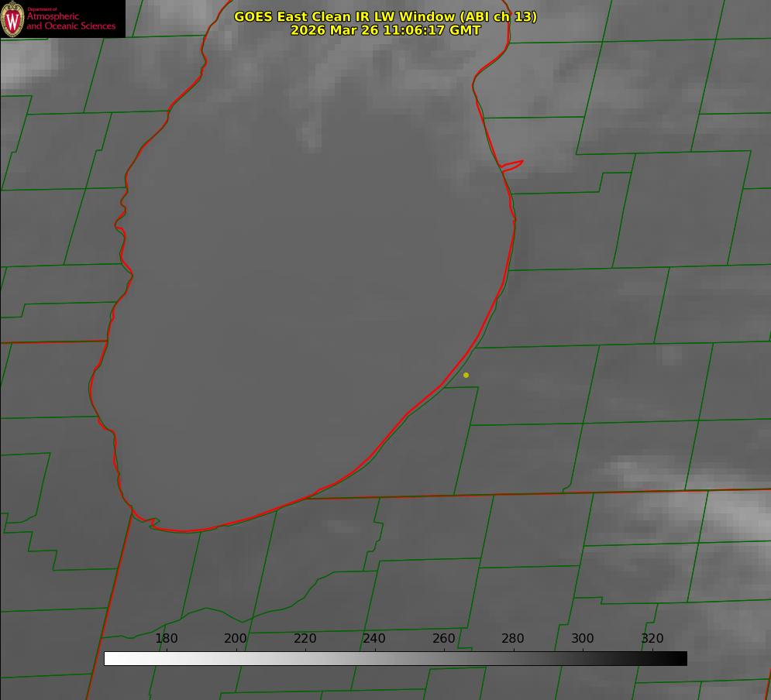Click the University of Wisconsin crest logo
Screen dimensions: 771x700
point(12,19)
